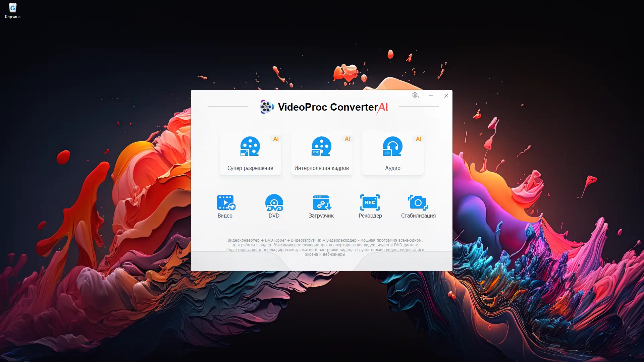Click the "Интерполяция кадров" label
Image resolution: width=644 pixels, height=362 pixels.
[x=321, y=168]
